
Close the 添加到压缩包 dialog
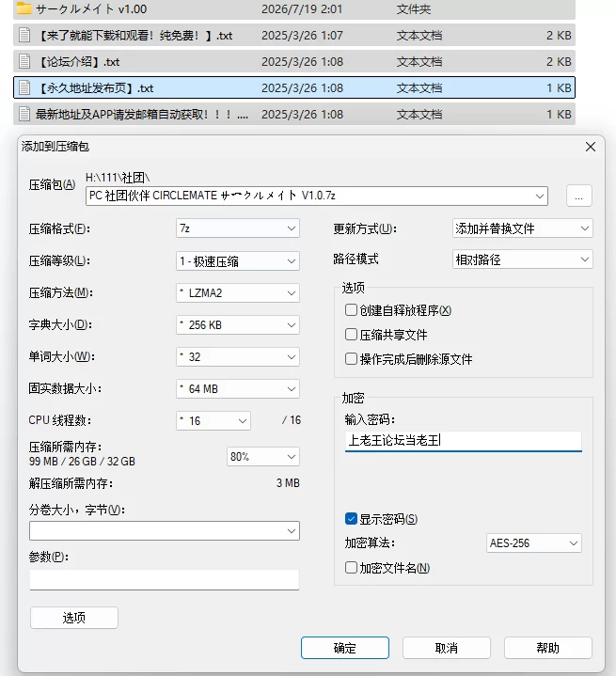591,147
